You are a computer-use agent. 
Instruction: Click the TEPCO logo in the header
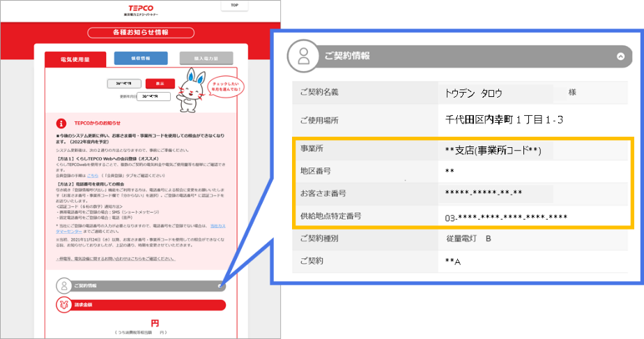click(141, 10)
